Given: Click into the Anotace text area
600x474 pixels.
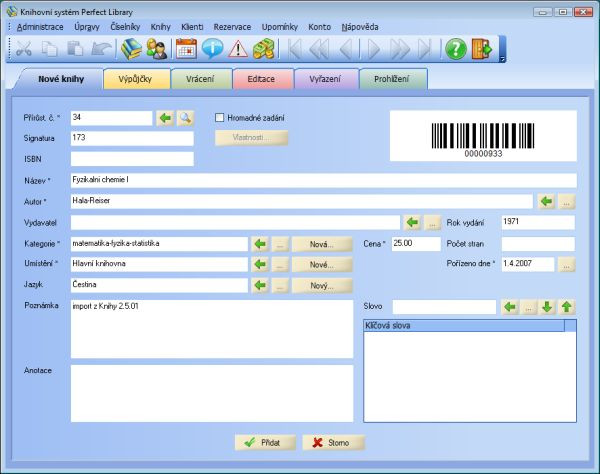Looking at the screenshot, I should point(212,393).
